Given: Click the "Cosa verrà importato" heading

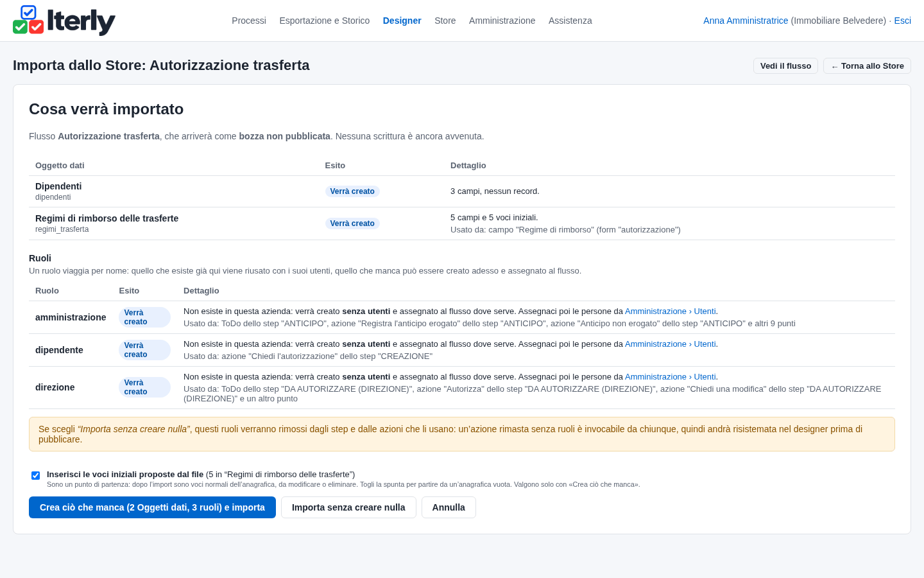Looking at the screenshot, I should [x=107, y=109].
